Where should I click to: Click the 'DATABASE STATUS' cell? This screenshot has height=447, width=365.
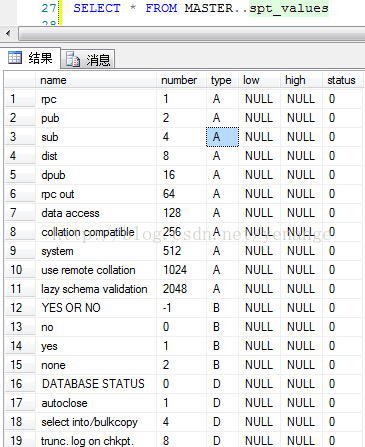pyautogui.click(x=96, y=384)
